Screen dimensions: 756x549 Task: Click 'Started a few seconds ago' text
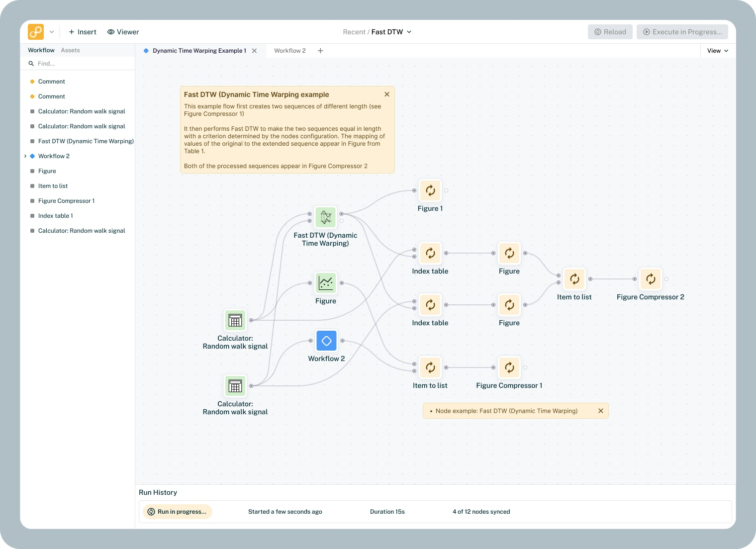285,512
